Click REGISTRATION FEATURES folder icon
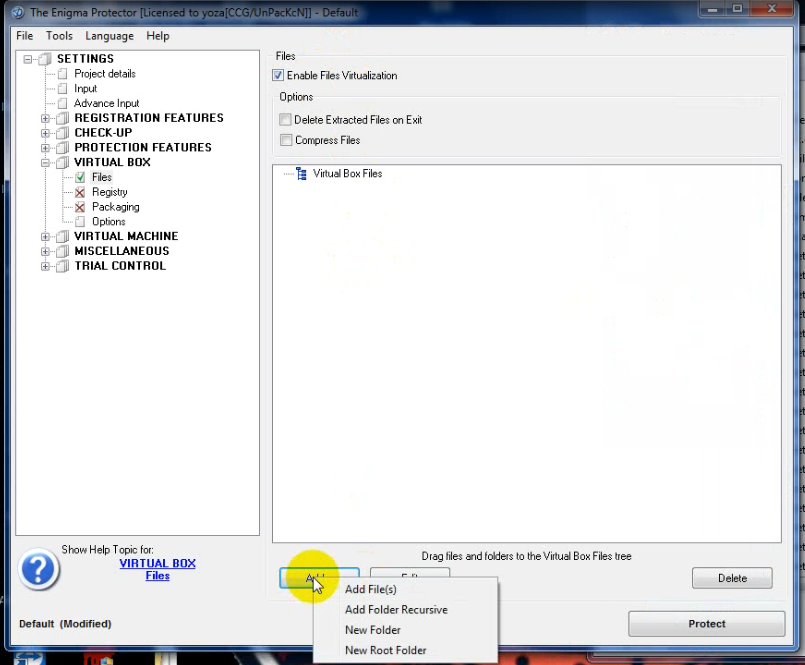805x665 pixels. pos(63,119)
